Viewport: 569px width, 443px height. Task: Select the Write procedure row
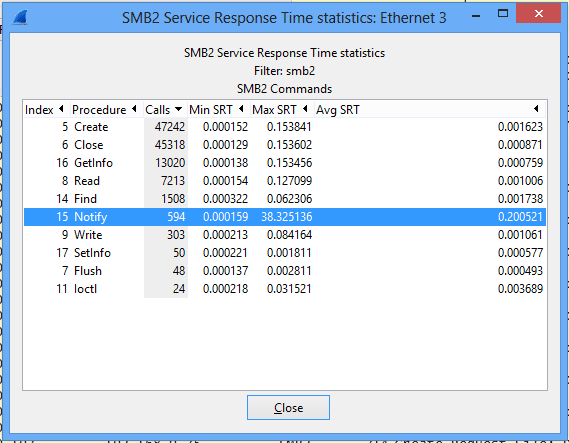pos(285,235)
